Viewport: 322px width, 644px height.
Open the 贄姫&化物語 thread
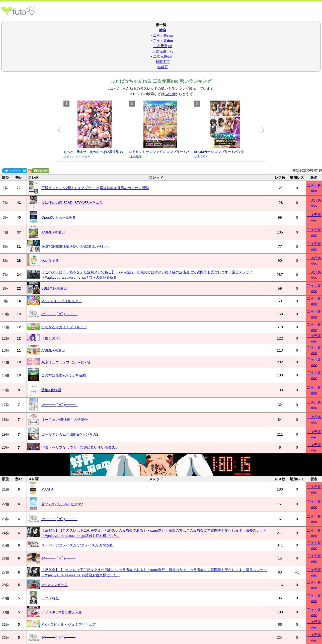[x=51, y=390]
